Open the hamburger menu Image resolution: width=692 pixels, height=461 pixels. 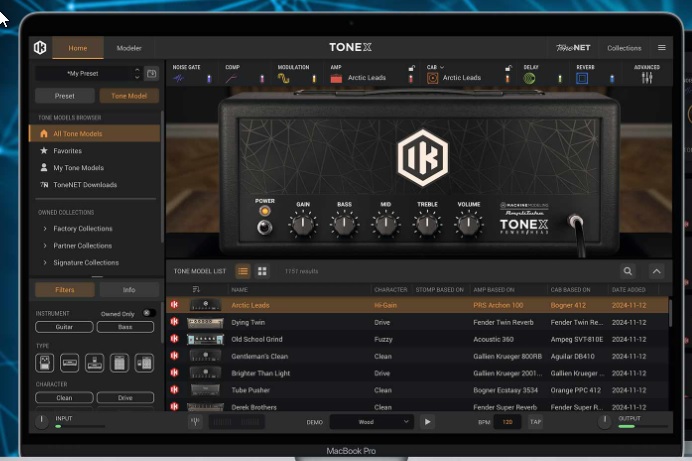(x=662, y=48)
